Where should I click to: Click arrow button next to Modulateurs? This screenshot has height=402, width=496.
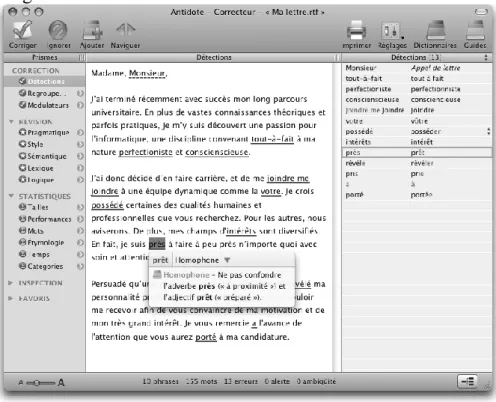click(80, 105)
